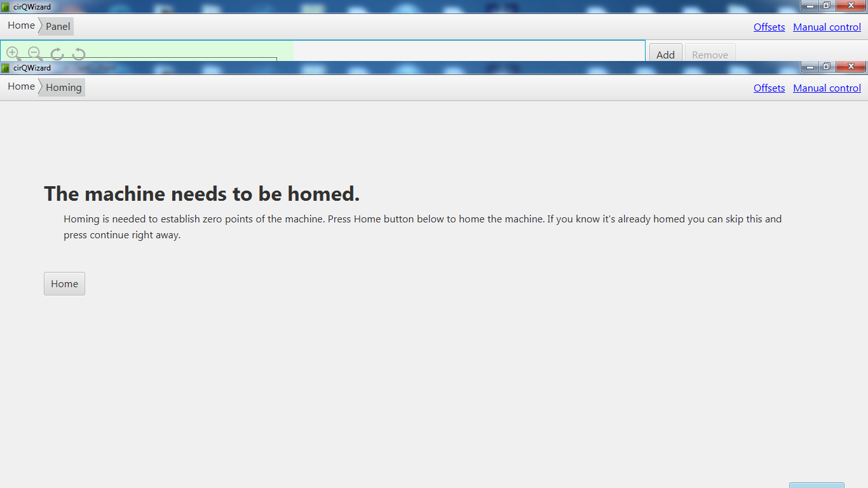
Task: Close the Homing window
Action: click(x=851, y=67)
